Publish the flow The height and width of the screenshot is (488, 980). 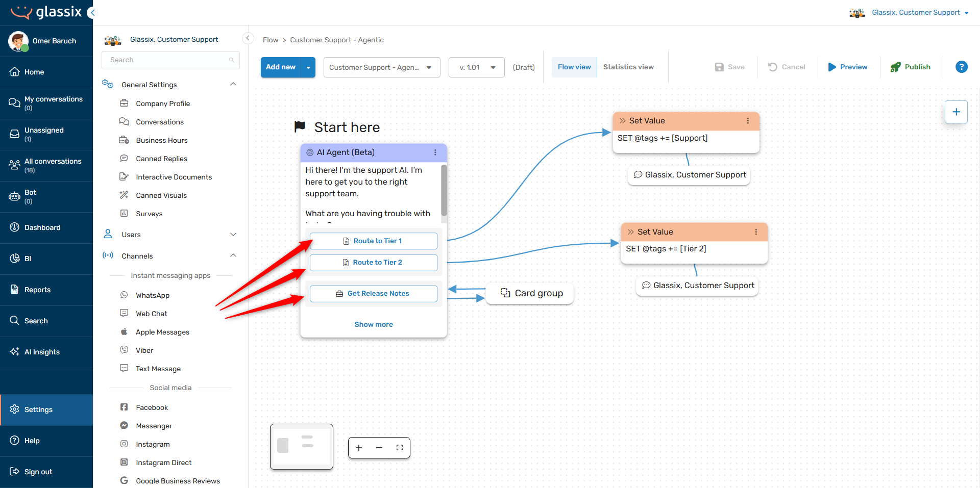[x=910, y=67]
